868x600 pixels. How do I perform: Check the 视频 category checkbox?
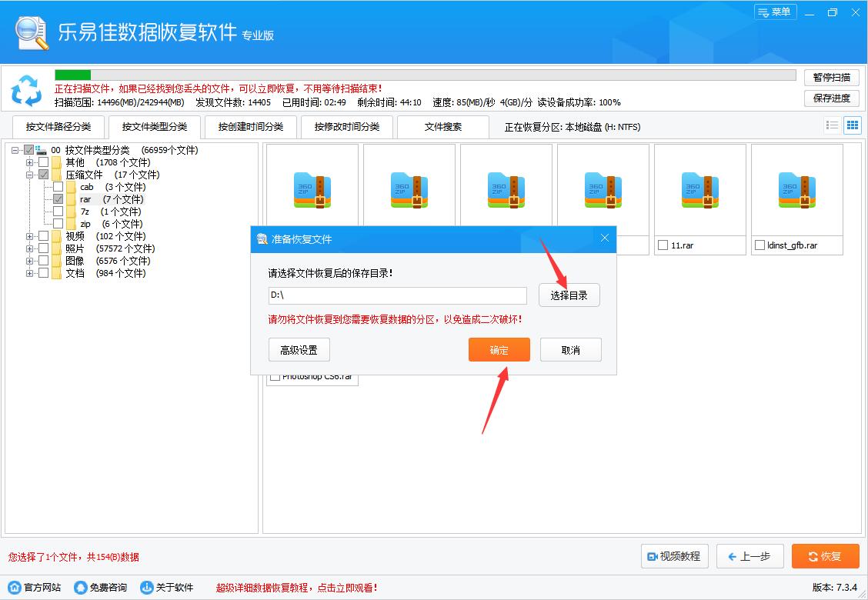[43, 236]
